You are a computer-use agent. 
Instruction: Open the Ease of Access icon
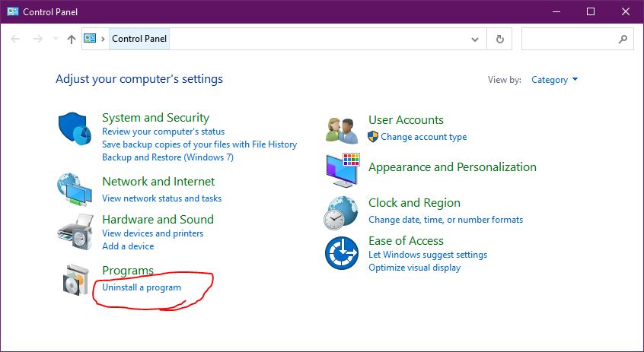pos(342,253)
